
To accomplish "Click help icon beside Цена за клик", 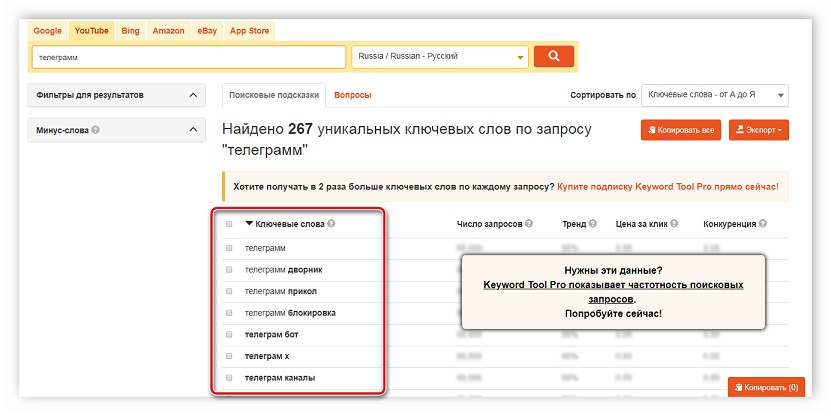I will [x=674, y=224].
